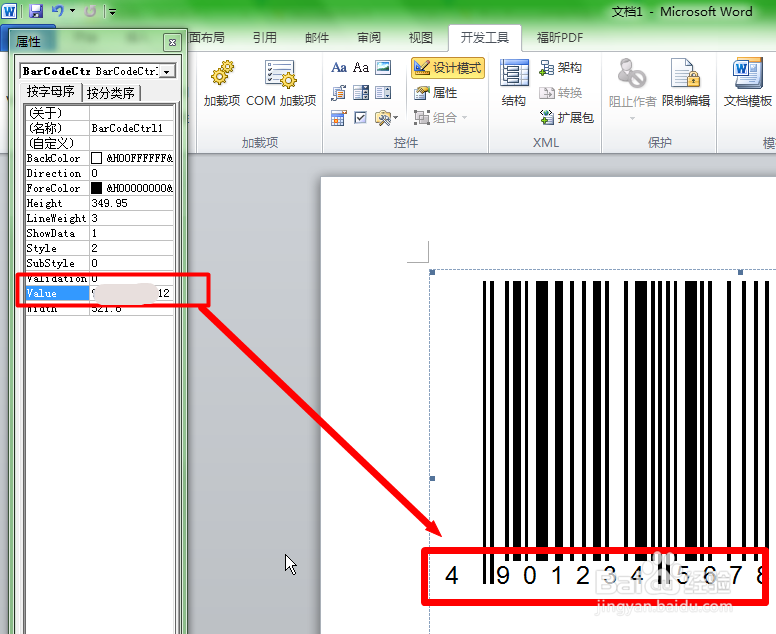Select the highlighted Value property name
The height and width of the screenshot is (634, 776).
coord(57,293)
